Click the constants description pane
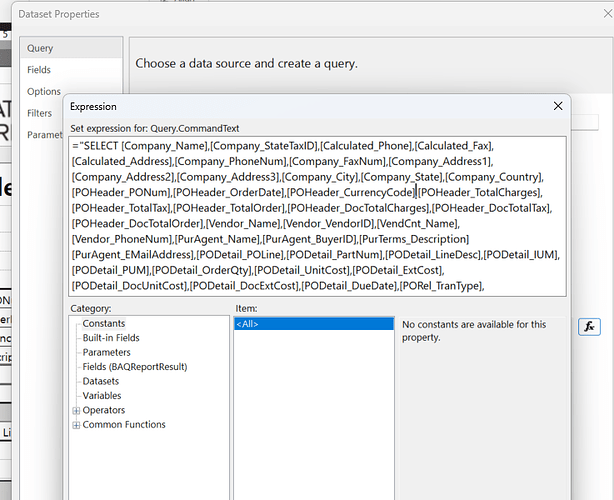614x500 pixels. [x=480, y=400]
